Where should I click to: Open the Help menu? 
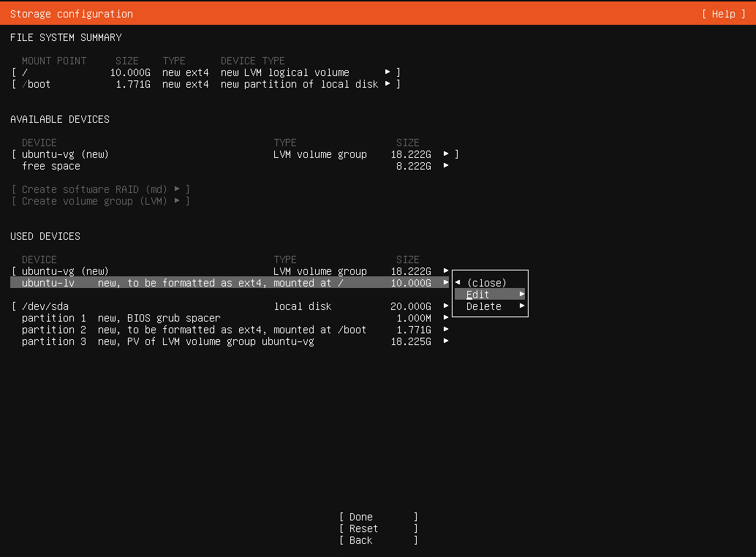coord(722,13)
